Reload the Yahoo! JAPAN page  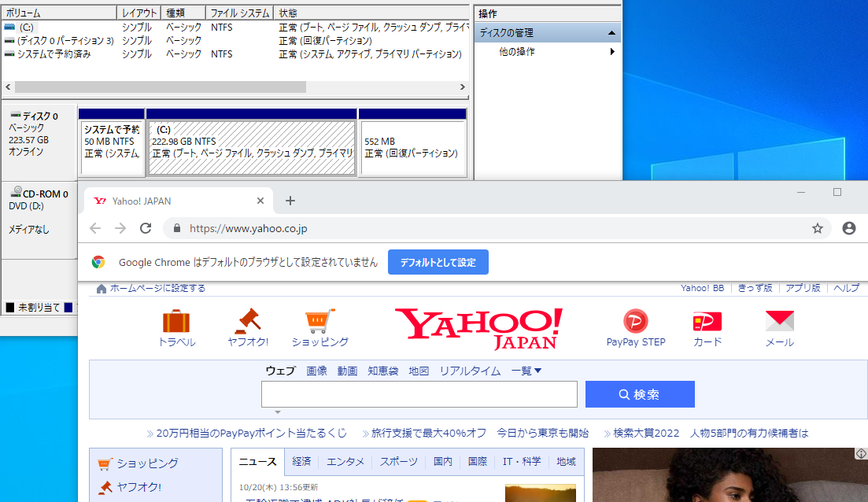[x=146, y=228]
